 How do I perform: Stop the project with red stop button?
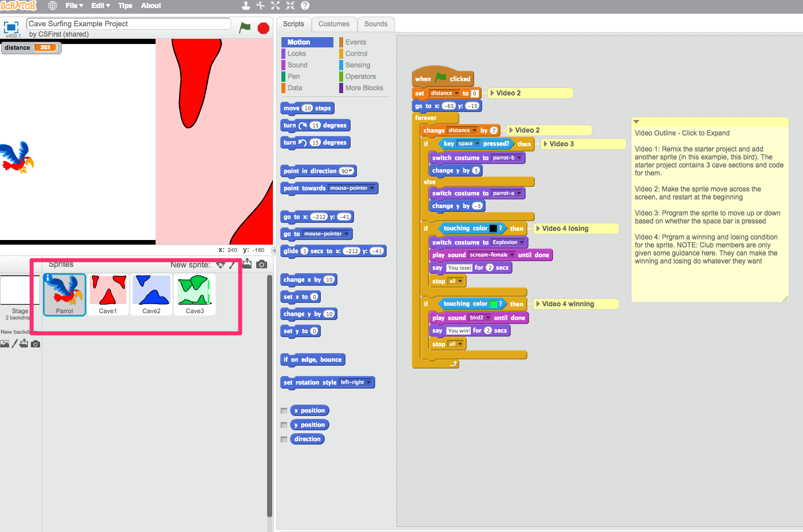pyautogui.click(x=263, y=28)
